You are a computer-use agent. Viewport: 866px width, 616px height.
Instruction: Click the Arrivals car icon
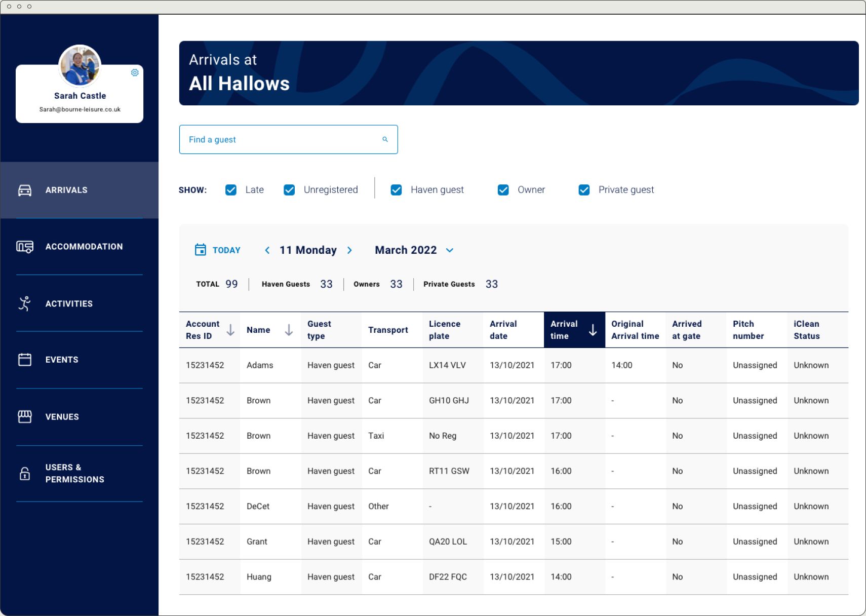pos(25,190)
